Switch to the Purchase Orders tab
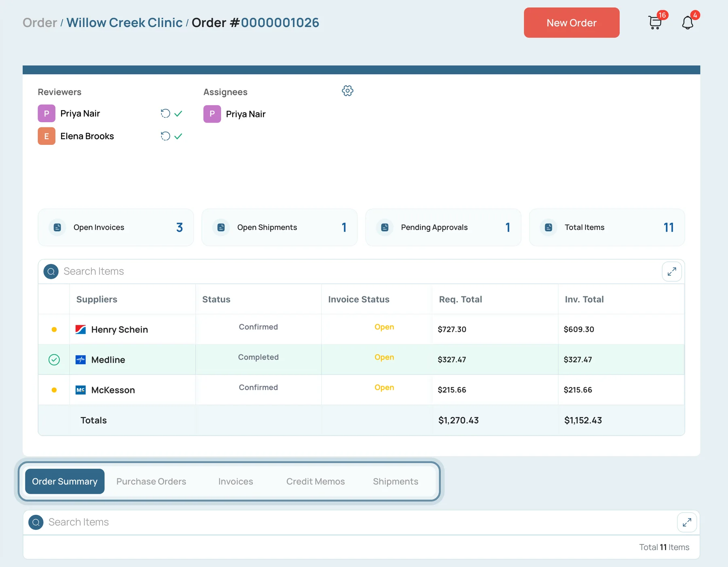The width and height of the screenshot is (728, 567). pyautogui.click(x=151, y=481)
